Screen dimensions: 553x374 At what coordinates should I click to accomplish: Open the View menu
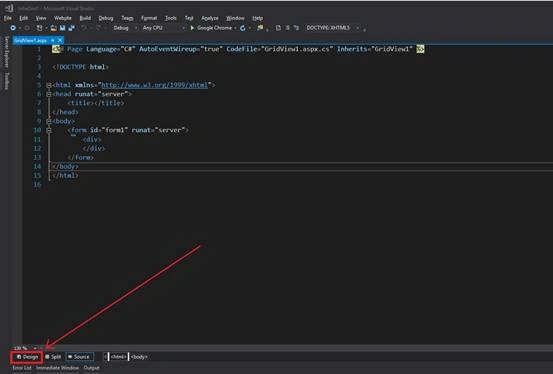tap(41, 18)
